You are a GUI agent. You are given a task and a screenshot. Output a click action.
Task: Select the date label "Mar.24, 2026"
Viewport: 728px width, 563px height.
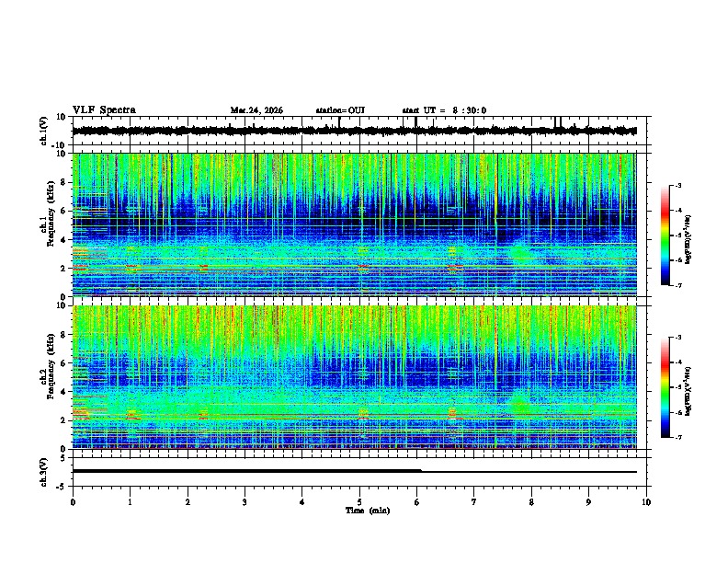coord(256,110)
